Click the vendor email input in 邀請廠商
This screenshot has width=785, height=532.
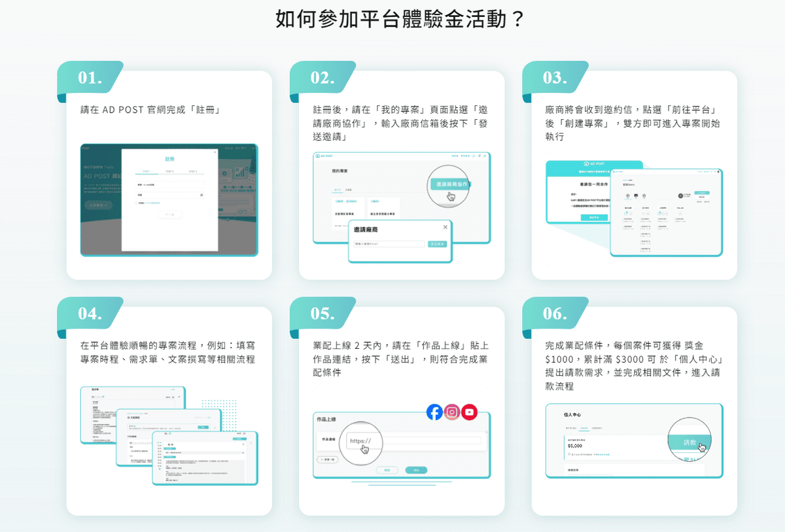pyautogui.click(x=389, y=243)
